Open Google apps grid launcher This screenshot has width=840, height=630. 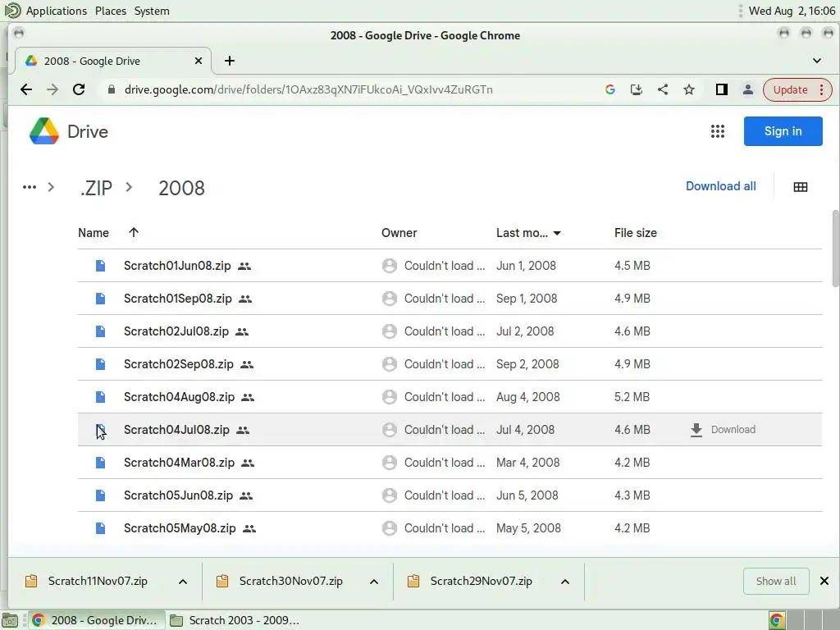[718, 131]
